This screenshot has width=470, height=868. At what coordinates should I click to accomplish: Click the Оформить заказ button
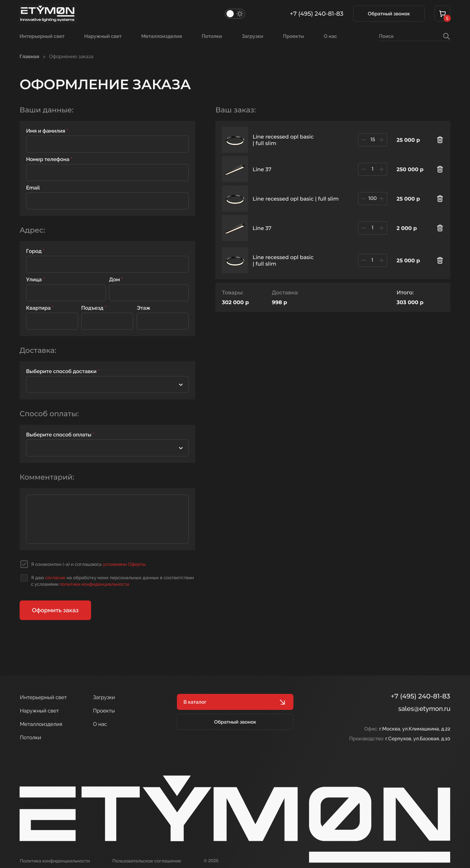click(55, 610)
